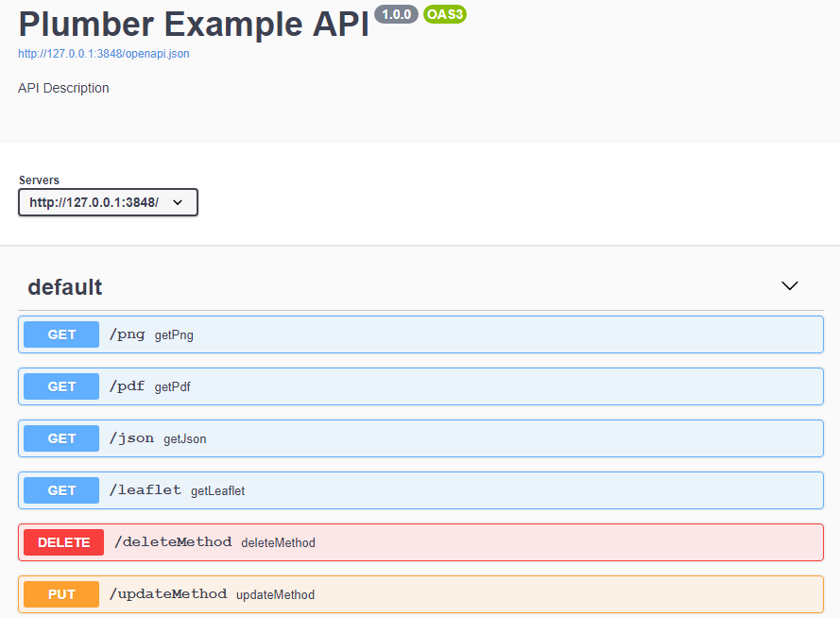The image size is (840, 617).
Task: Click the GET badge for /leaflet
Action: (x=61, y=490)
